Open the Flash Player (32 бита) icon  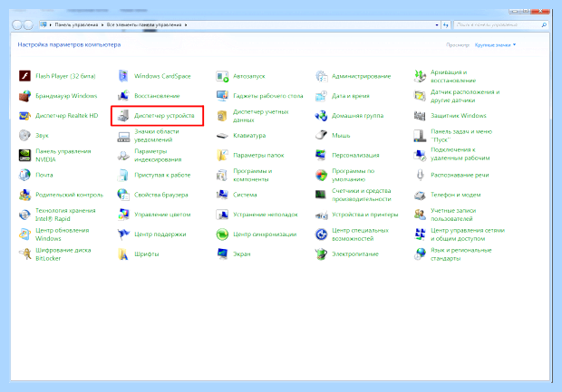click(x=24, y=76)
